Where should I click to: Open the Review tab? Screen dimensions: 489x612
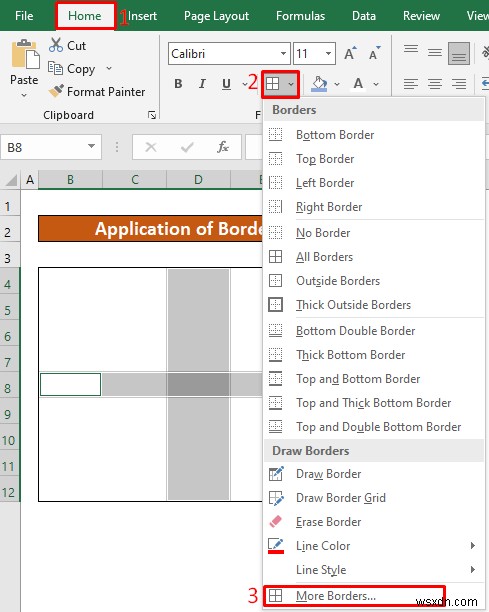[x=421, y=16]
